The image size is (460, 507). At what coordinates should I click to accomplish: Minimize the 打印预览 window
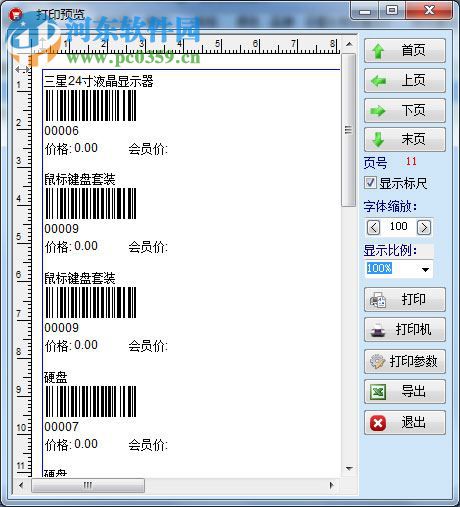(365, 12)
